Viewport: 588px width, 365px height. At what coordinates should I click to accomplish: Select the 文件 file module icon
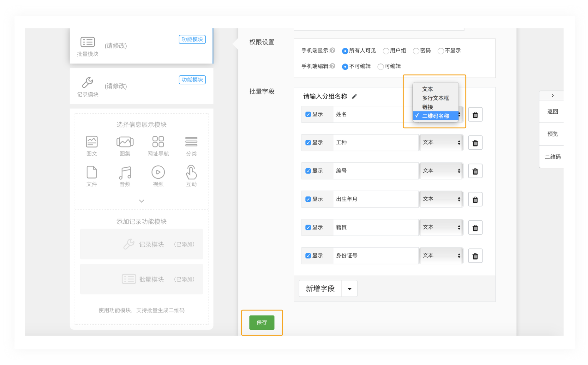coord(92,172)
